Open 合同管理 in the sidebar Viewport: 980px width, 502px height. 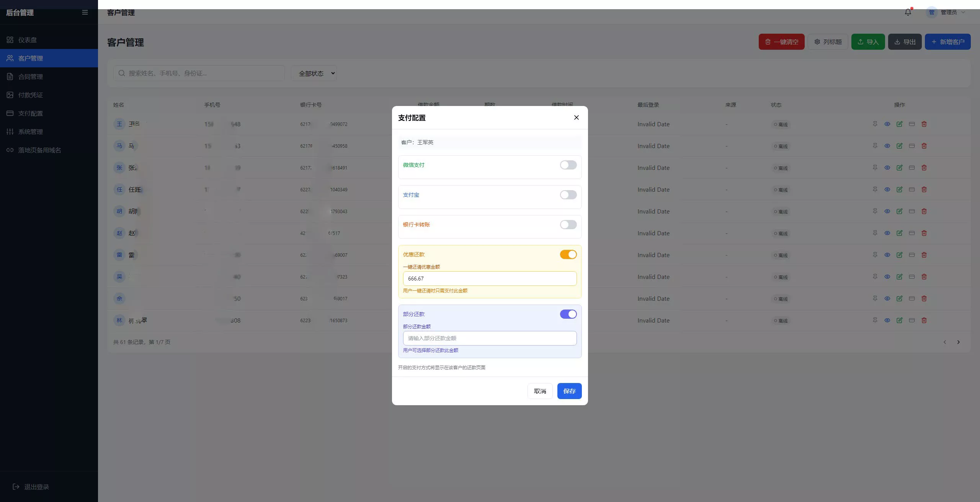tap(31, 77)
